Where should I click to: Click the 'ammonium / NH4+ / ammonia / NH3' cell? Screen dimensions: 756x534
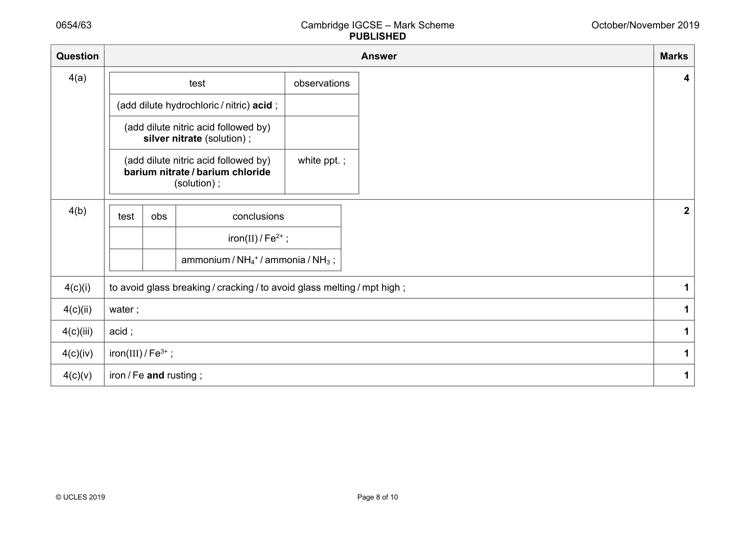[x=258, y=260]
